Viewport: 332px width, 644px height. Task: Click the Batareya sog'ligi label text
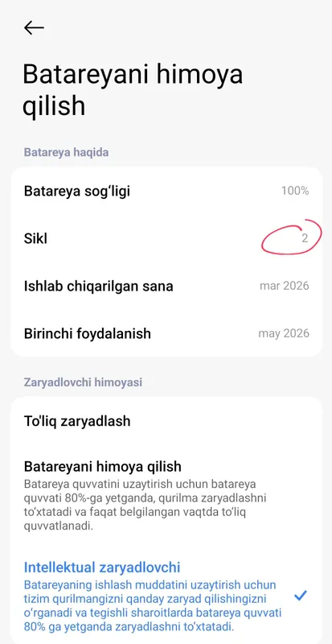point(77,191)
